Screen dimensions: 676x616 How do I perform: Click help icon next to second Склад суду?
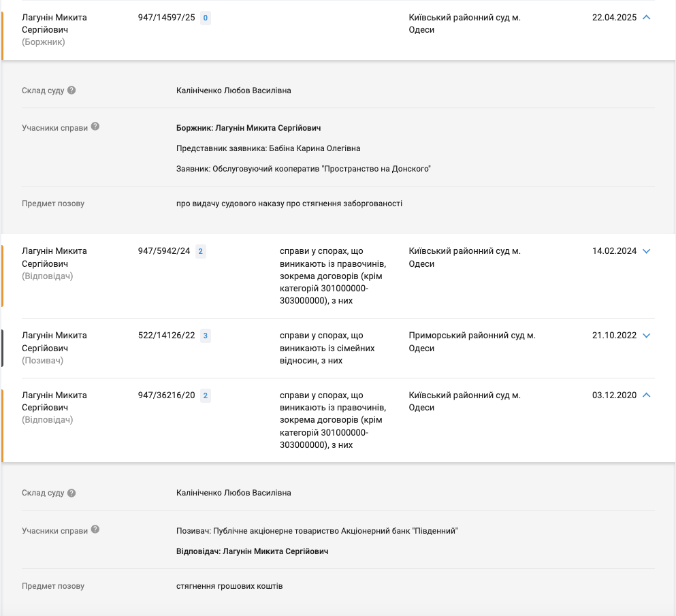pyautogui.click(x=71, y=493)
